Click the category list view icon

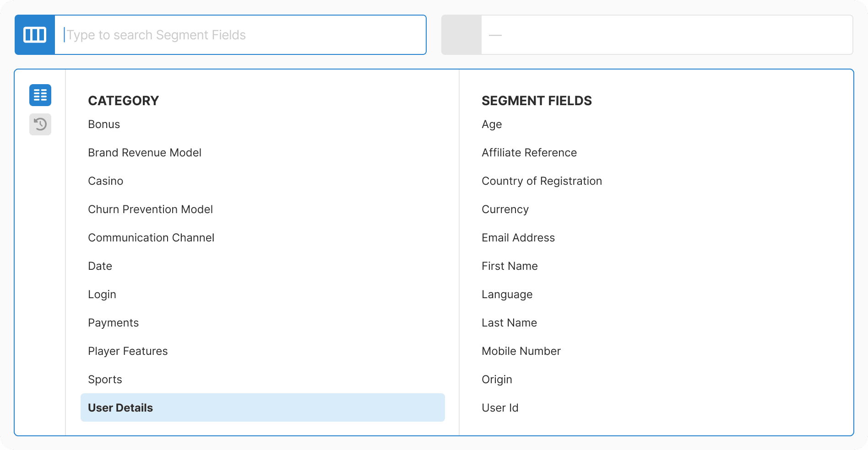(40, 95)
